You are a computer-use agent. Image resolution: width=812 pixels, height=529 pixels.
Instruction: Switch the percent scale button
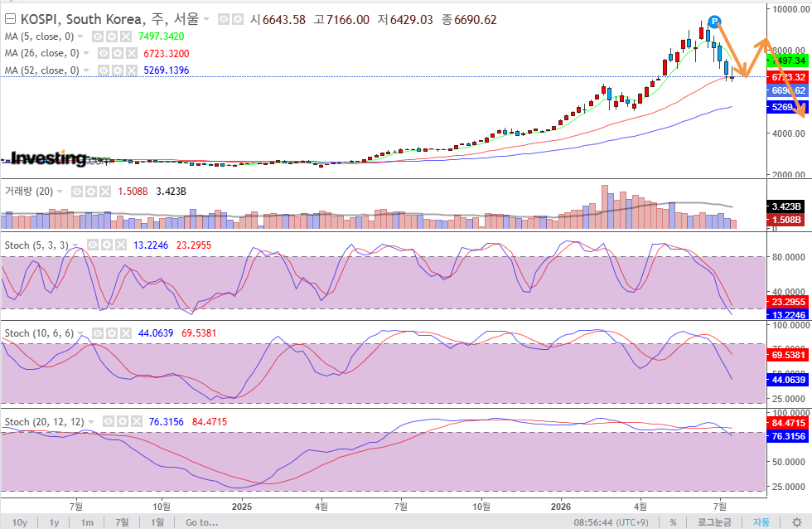[x=673, y=522]
